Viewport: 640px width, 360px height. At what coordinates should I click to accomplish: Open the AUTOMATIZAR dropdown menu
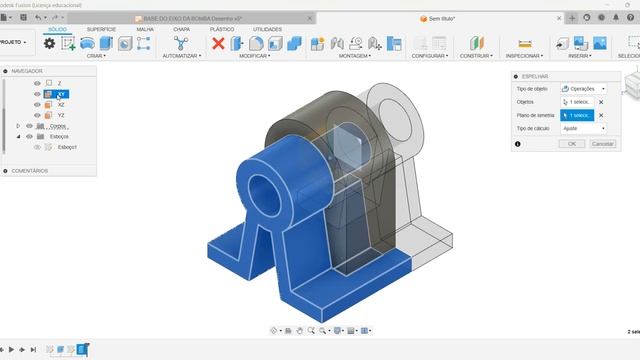tap(182, 56)
